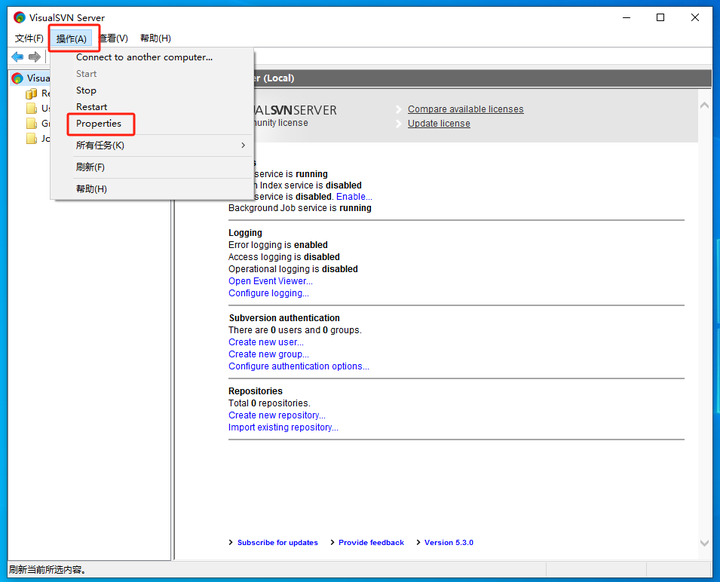Screen dimensions: 720x582
Task: Click the Jobs folder icon in tree
Action: tap(31, 138)
